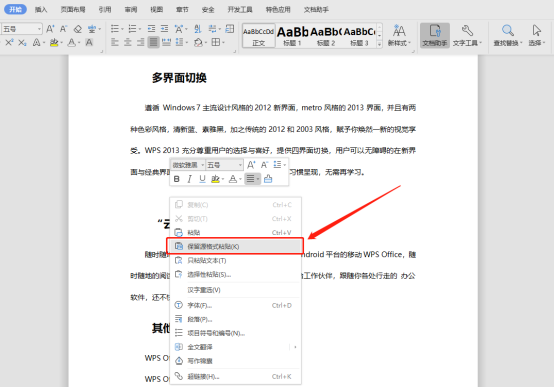Expand the styles gallery bottom arrow
The height and width of the screenshot is (387, 554).
(379, 44)
